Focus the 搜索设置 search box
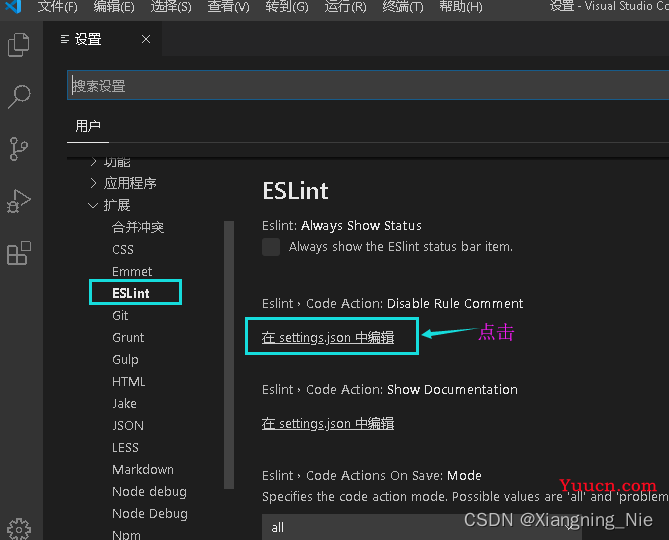 click(368, 86)
